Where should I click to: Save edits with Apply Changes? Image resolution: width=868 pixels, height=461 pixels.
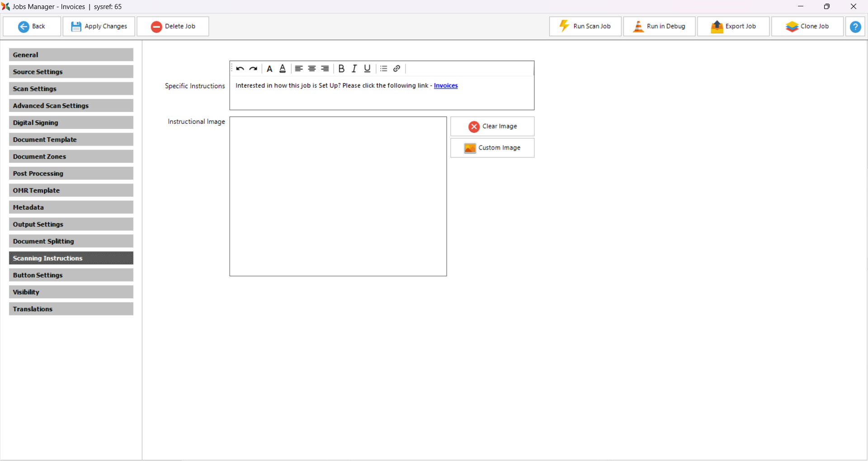coord(99,26)
